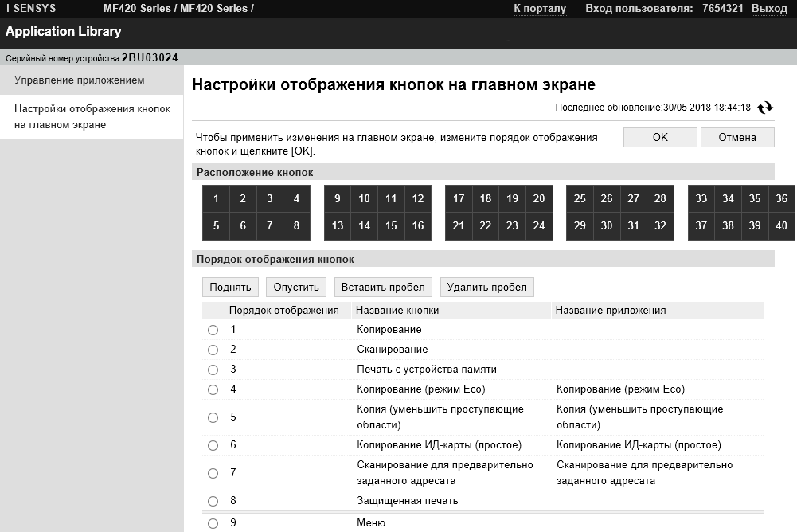This screenshot has width=797, height=532.
Task: Click Копирование (режим Eco) application name cell
Action: point(620,389)
